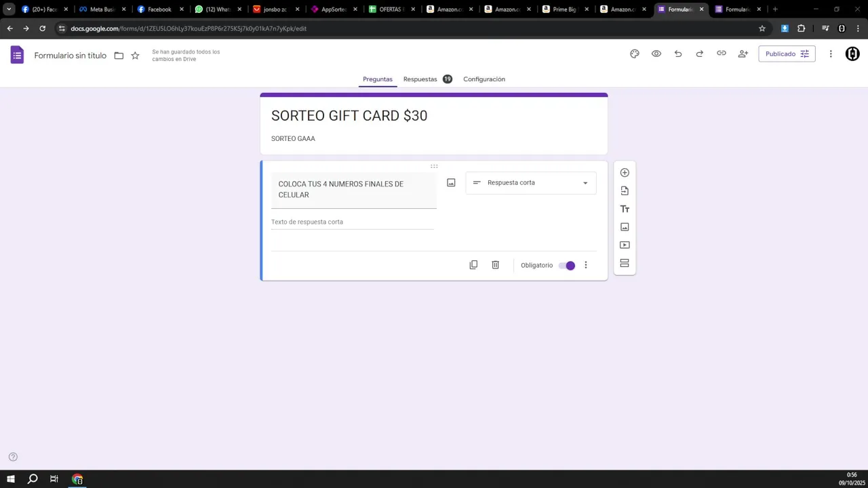Open a new browser tab
Viewport: 868px width, 488px height.
click(x=775, y=9)
